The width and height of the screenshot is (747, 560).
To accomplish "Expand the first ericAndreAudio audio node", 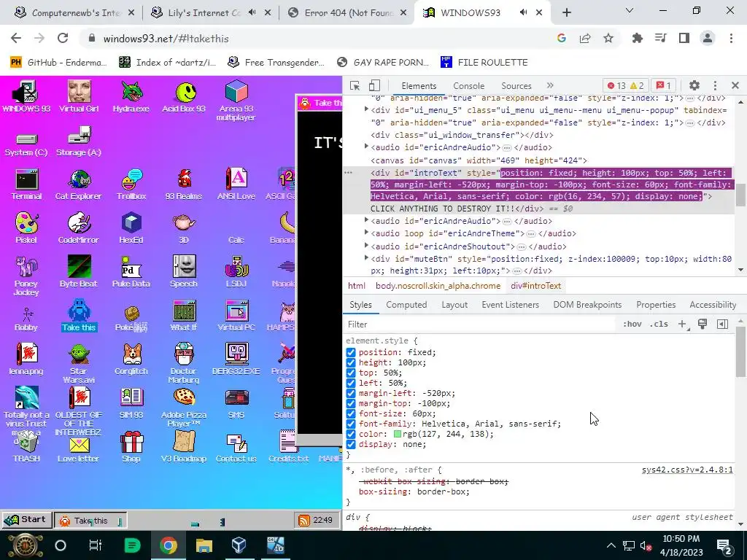I will click(366, 147).
